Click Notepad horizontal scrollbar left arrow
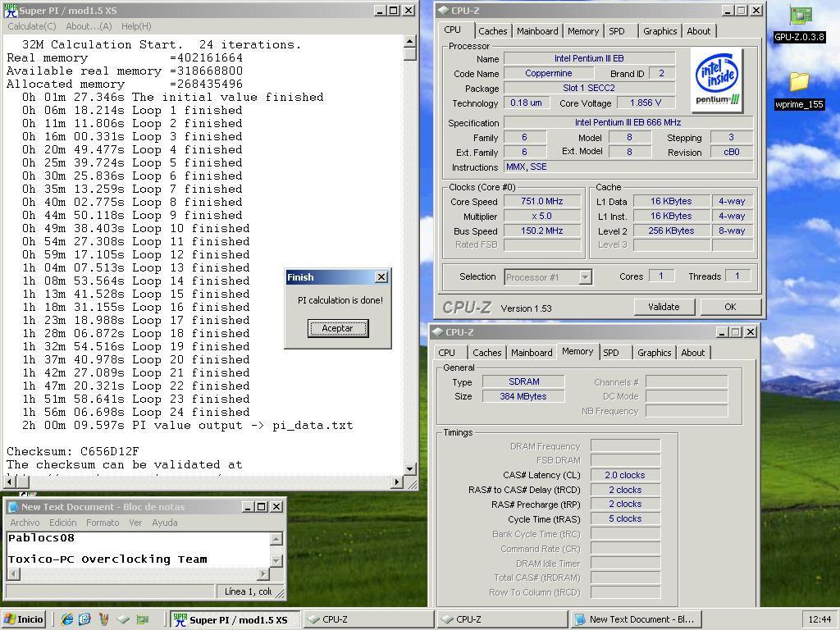840x630 pixels. pyautogui.click(x=13, y=573)
